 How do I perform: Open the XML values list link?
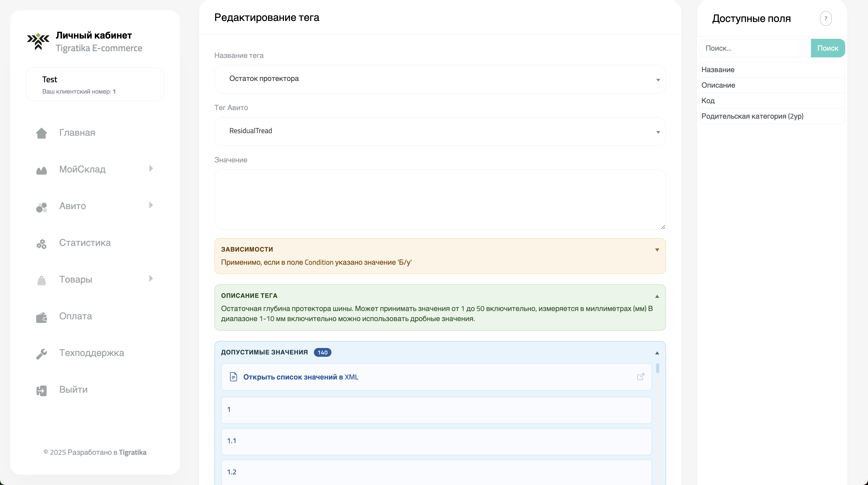click(300, 377)
